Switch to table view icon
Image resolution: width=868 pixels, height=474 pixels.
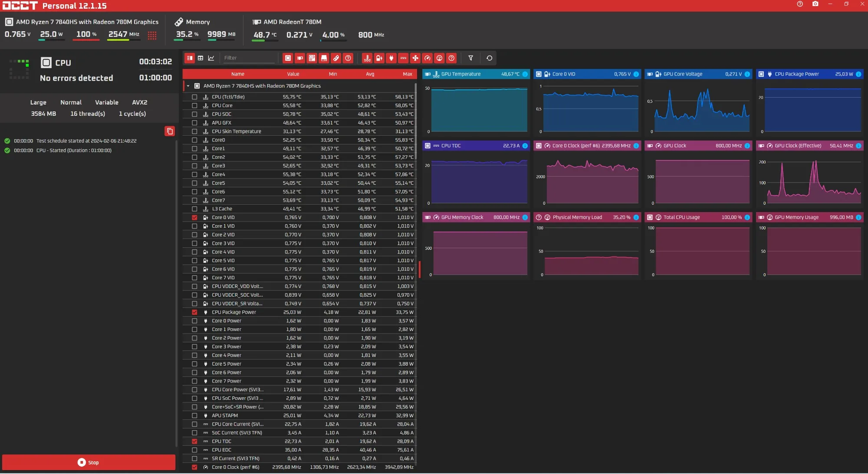pyautogui.click(x=201, y=58)
